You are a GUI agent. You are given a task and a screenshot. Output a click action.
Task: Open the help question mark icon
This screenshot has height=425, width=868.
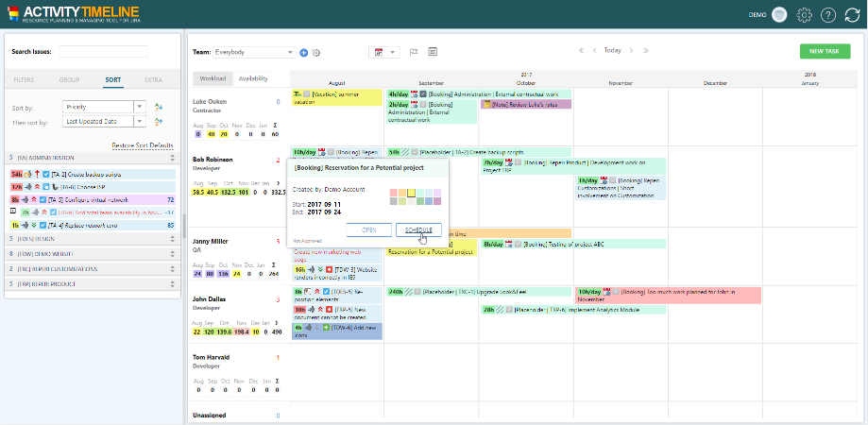click(827, 15)
